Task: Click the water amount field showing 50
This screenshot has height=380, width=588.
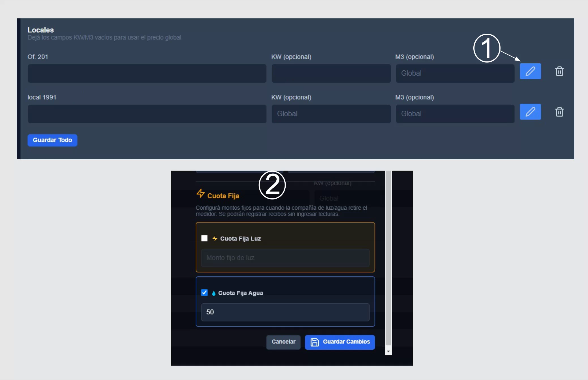Action: tap(285, 312)
